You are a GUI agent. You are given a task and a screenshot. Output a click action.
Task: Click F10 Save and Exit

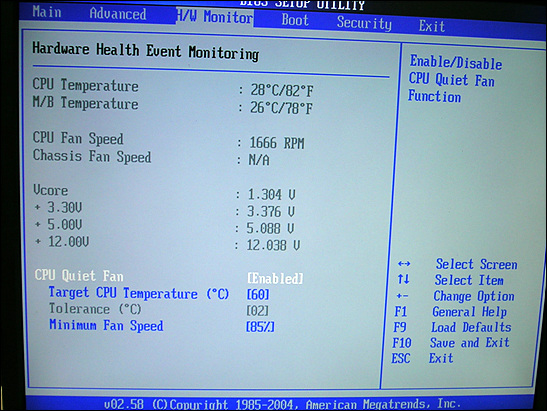(x=451, y=343)
